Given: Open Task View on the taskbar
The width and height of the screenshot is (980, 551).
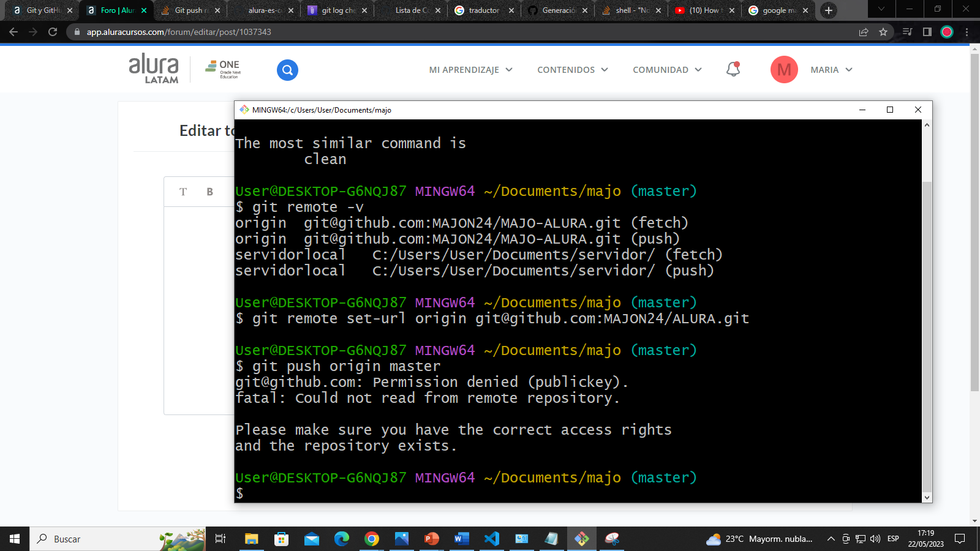Looking at the screenshot, I should pos(221,539).
